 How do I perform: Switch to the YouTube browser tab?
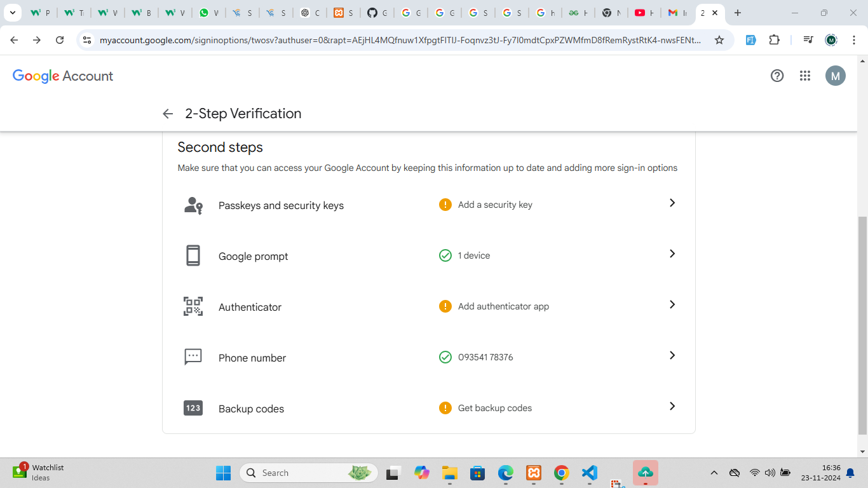pos(644,13)
